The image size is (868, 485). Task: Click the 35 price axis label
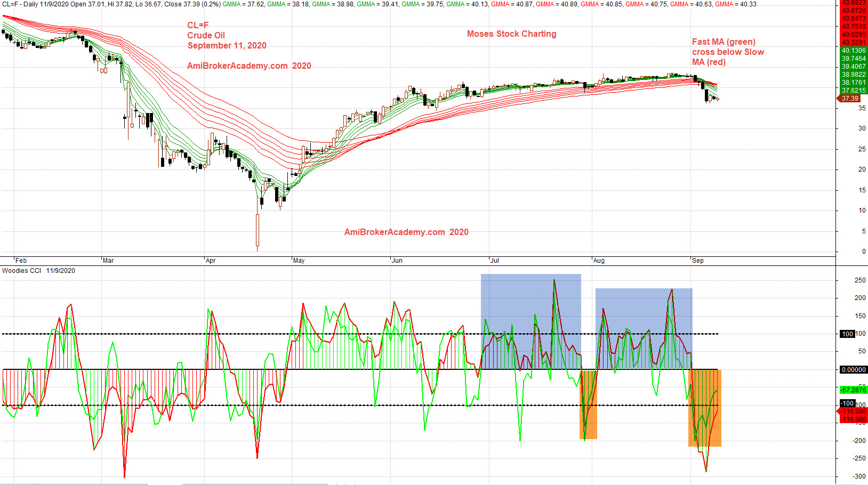coord(862,108)
